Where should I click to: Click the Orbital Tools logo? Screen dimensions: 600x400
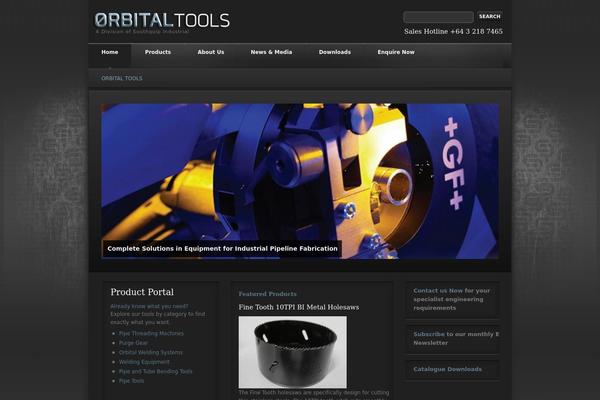pos(162,22)
